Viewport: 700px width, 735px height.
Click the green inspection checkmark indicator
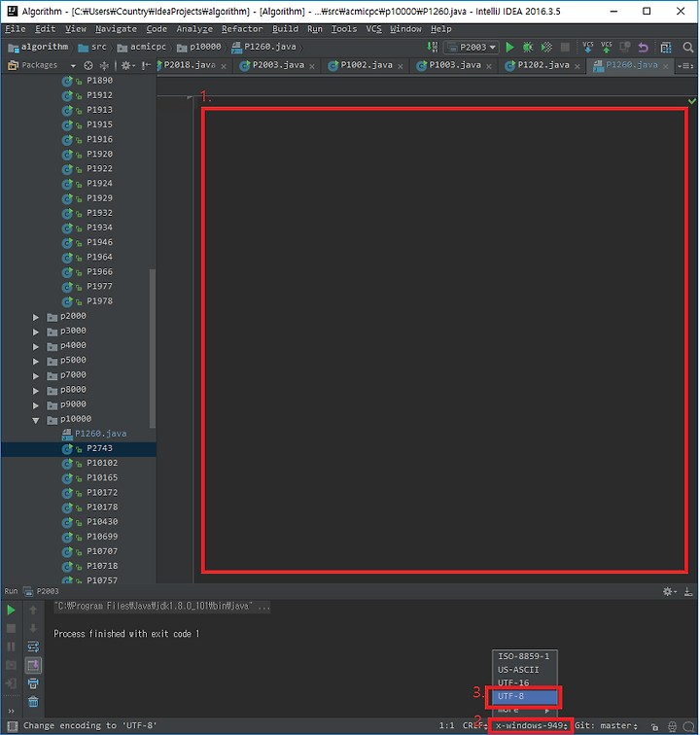coord(692,101)
